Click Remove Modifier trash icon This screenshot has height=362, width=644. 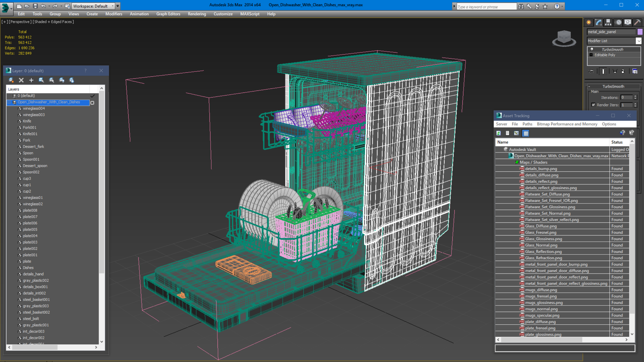click(x=623, y=72)
